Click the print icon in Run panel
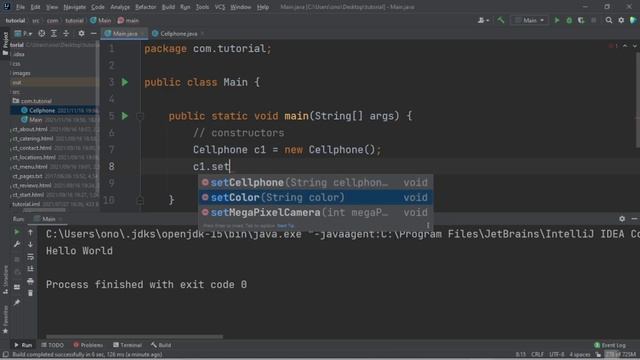The width and height of the screenshot is (640, 360). 30,281
